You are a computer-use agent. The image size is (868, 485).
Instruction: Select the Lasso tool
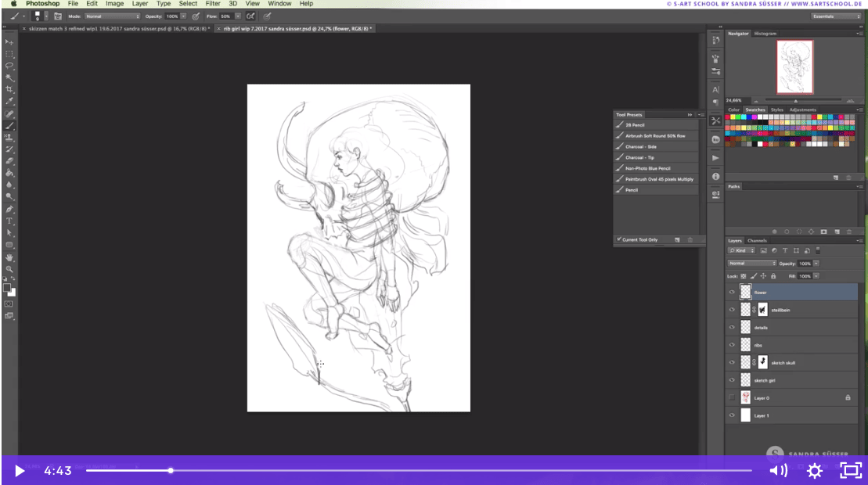click(x=9, y=66)
